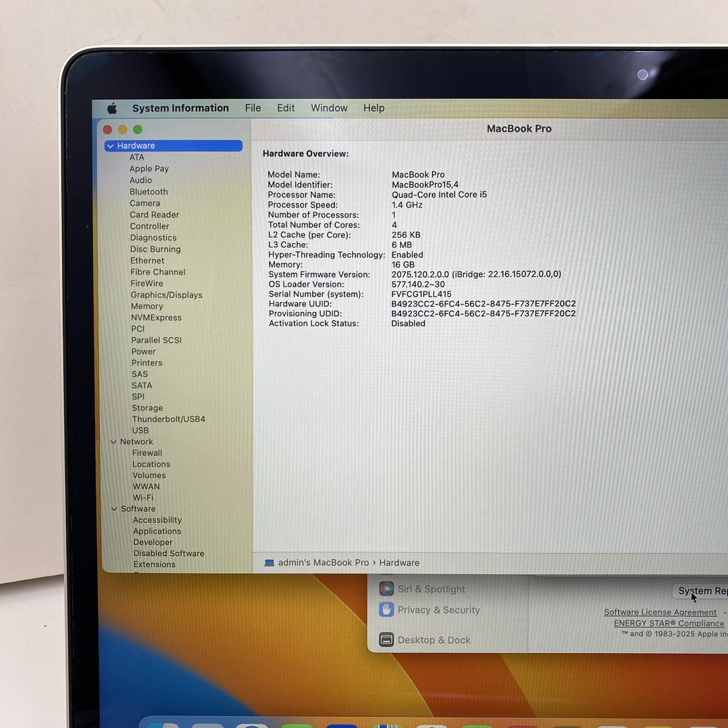Open Privacy & Security in System Settings
Viewport: 728px width, 728px height.
pos(429,610)
